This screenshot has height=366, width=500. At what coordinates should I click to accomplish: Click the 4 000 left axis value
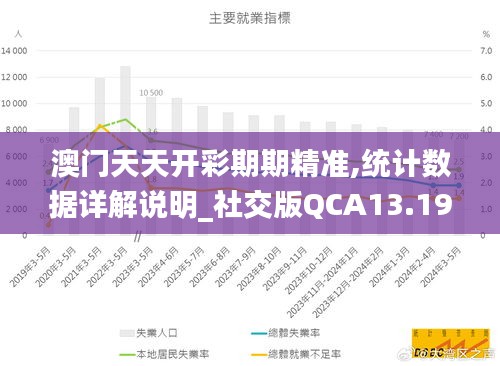16,183
